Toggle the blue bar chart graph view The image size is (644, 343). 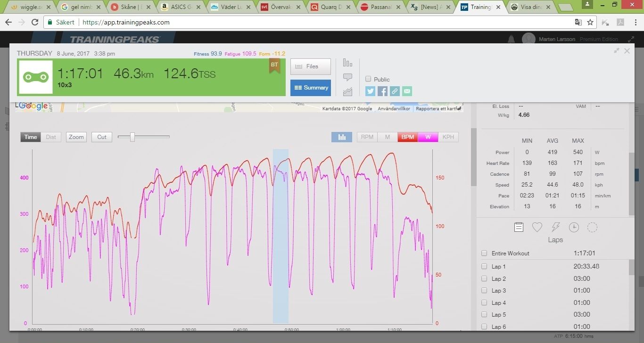(342, 137)
